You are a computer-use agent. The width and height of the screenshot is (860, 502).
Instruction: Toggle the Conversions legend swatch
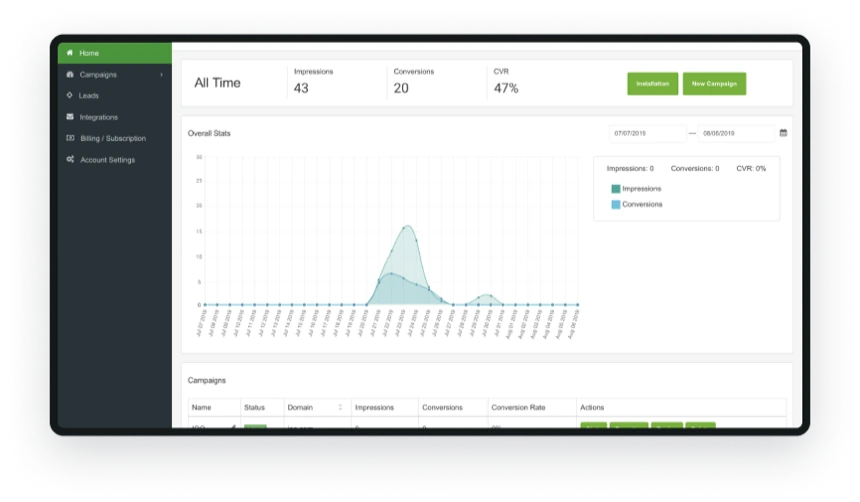[616, 205]
